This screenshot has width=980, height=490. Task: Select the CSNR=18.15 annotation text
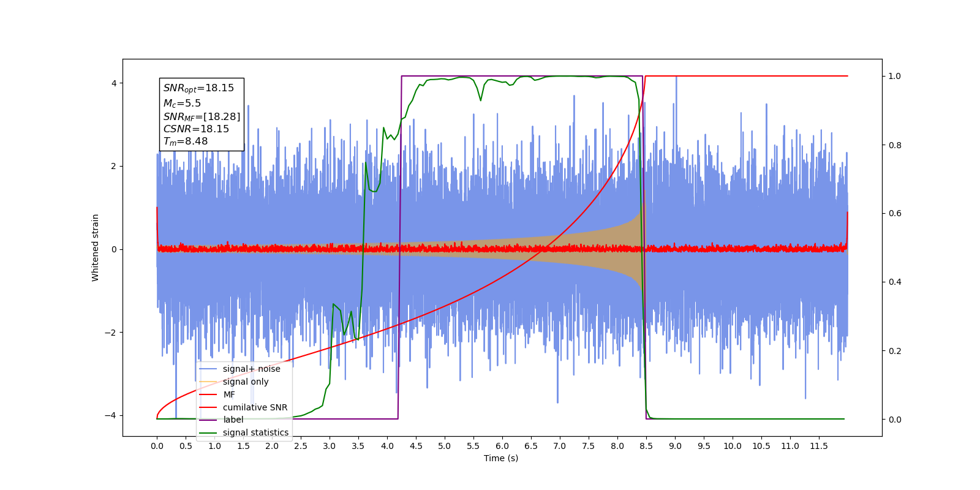pos(196,129)
